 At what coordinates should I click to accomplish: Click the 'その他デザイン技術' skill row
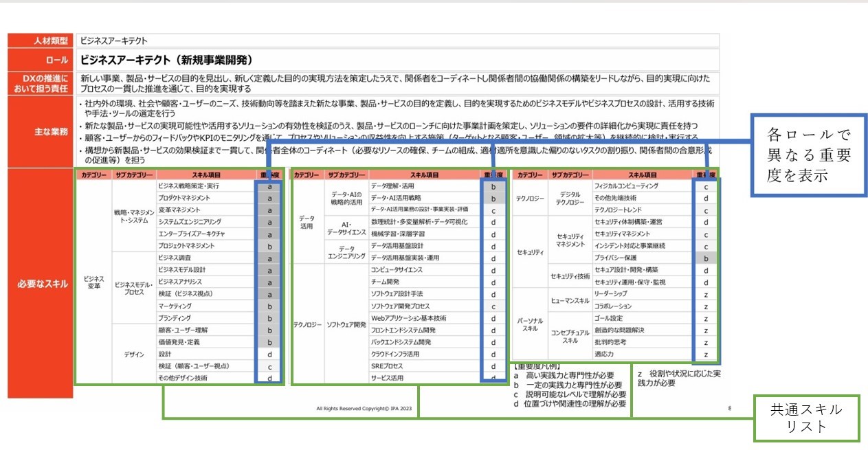pos(183,378)
